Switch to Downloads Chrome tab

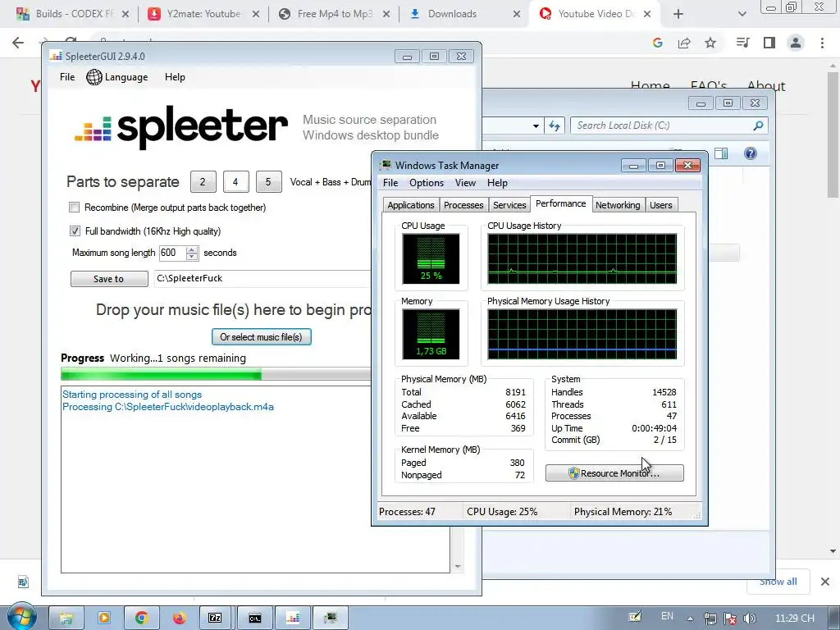464,14
